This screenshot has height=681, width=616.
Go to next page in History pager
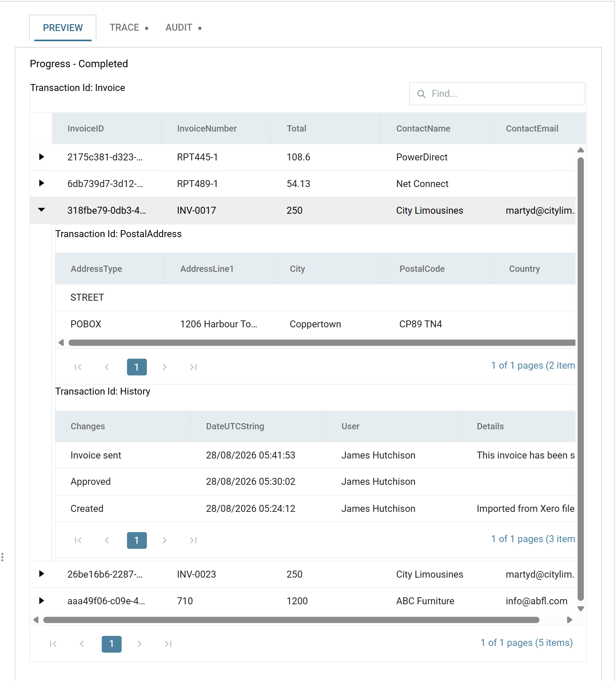pyautogui.click(x=164, y=540)
